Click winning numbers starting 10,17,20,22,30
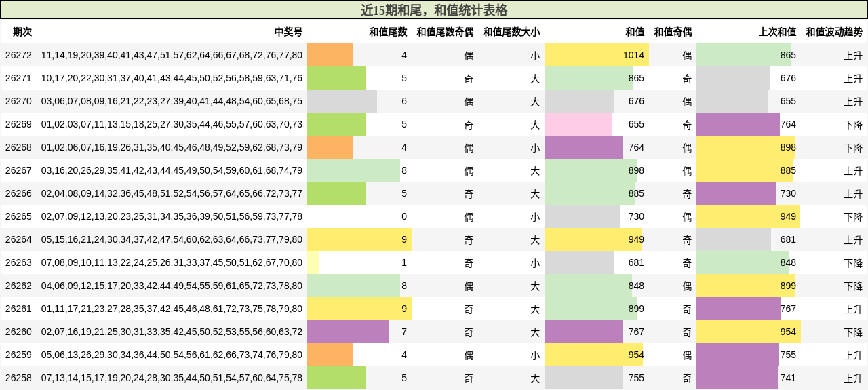Screen dimensions: 868x390 point(172,78)
